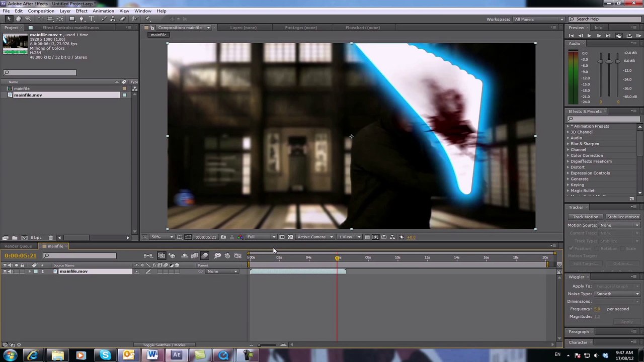Viewport: 644px width, 362px height.
Task: Open the composition flowchart icon in viewer
Action: 392,237
